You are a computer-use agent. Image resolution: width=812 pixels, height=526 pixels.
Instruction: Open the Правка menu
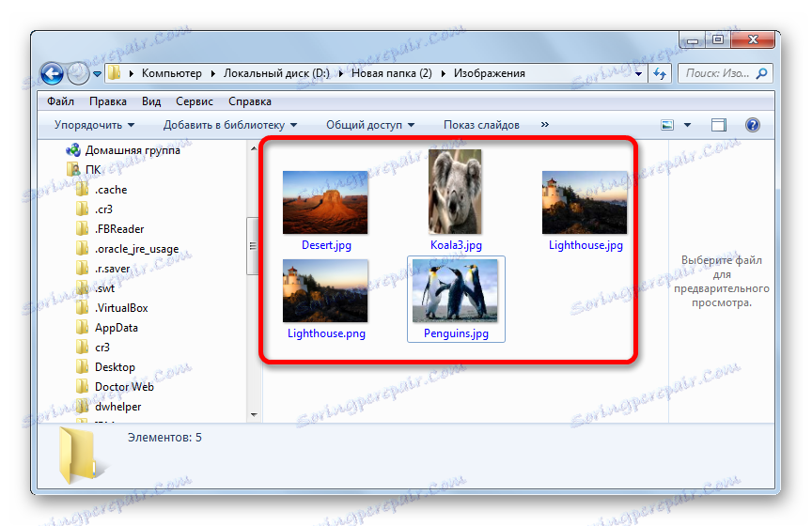108,101
